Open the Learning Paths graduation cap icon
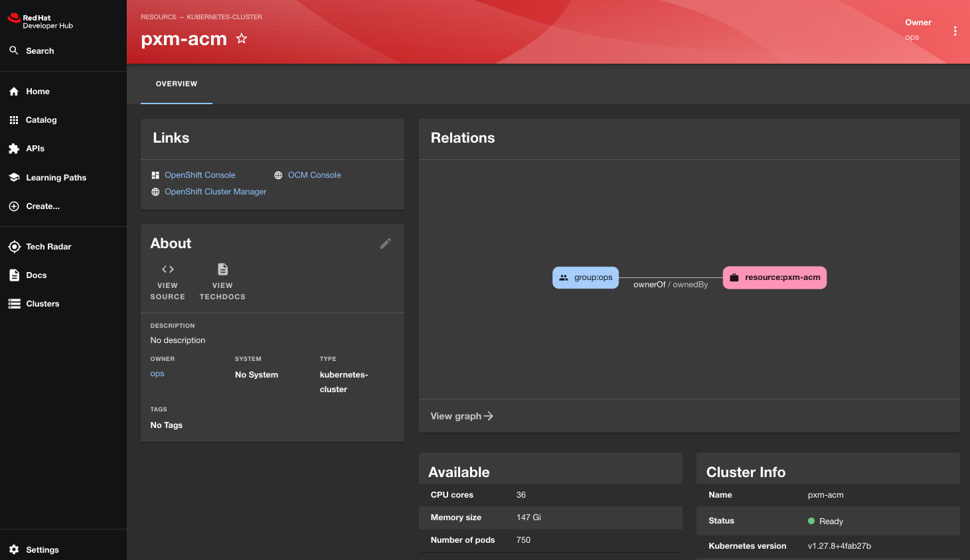 click(14, 178)
